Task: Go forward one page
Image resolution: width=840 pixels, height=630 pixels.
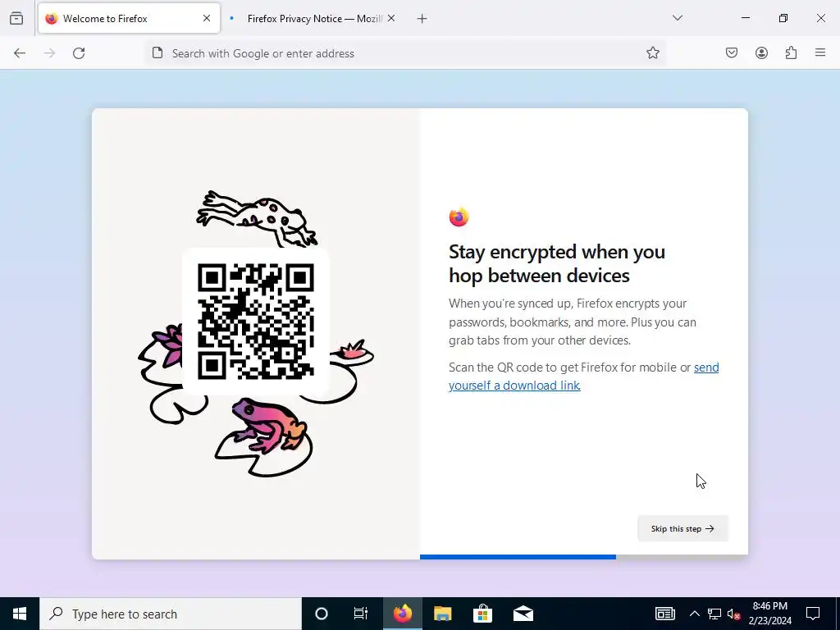Action: [x=49, y=53]
